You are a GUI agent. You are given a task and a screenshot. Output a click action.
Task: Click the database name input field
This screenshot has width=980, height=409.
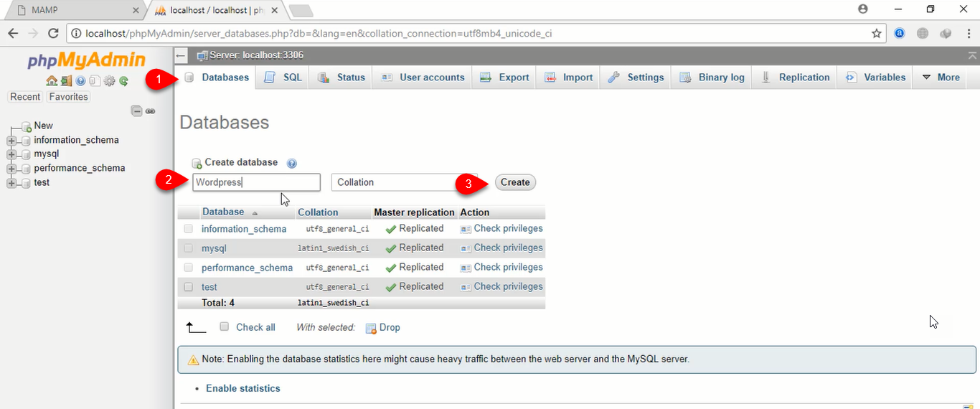point(256,182)
